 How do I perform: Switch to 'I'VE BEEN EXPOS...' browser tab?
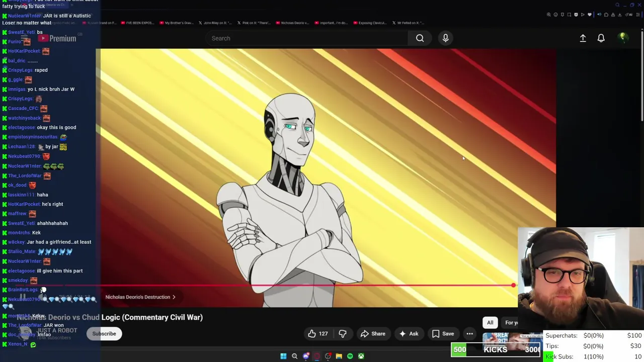[x=138, y=23]
